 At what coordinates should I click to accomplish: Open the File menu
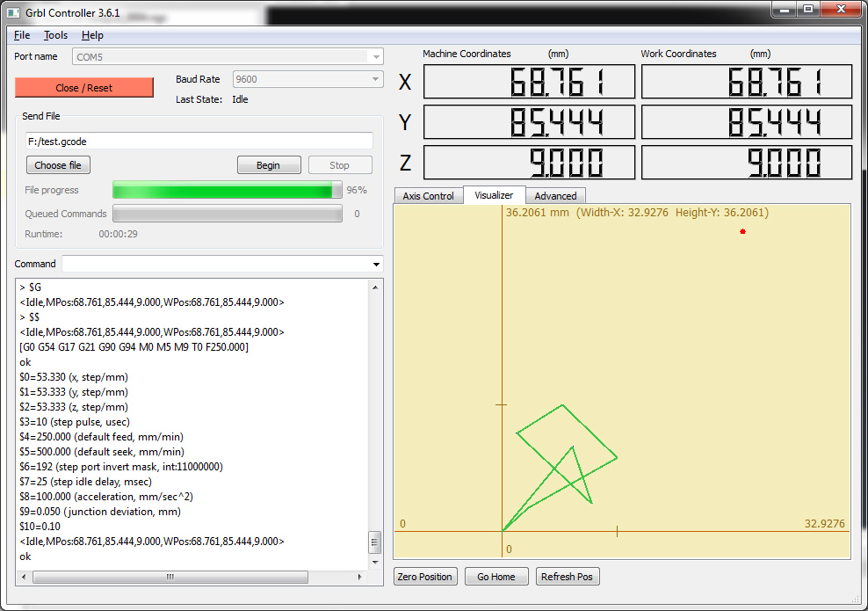point(22,35)
